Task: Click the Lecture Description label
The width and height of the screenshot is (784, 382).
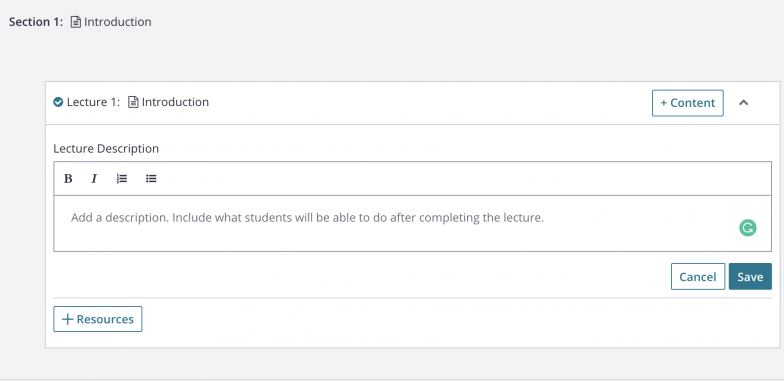Action: 106,148
